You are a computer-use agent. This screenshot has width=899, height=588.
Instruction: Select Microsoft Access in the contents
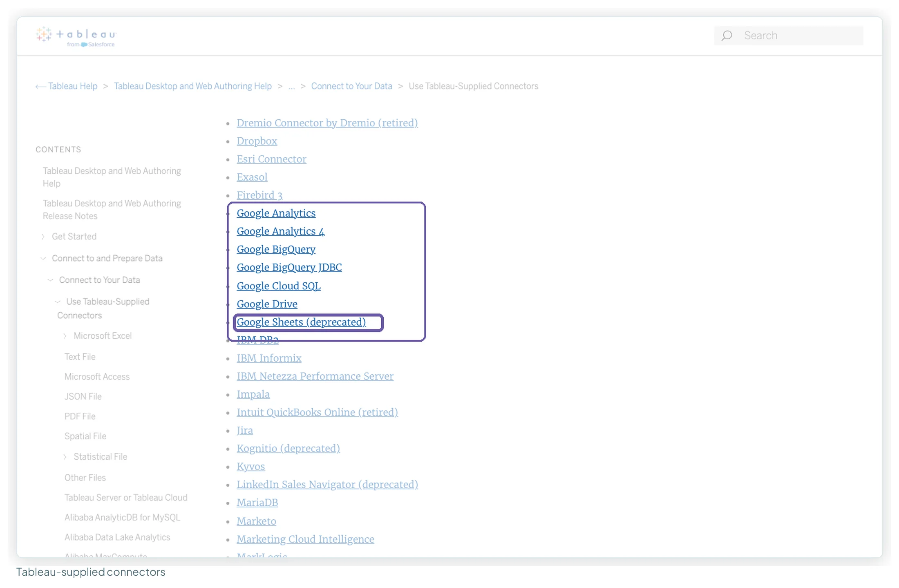coord(97,377)
